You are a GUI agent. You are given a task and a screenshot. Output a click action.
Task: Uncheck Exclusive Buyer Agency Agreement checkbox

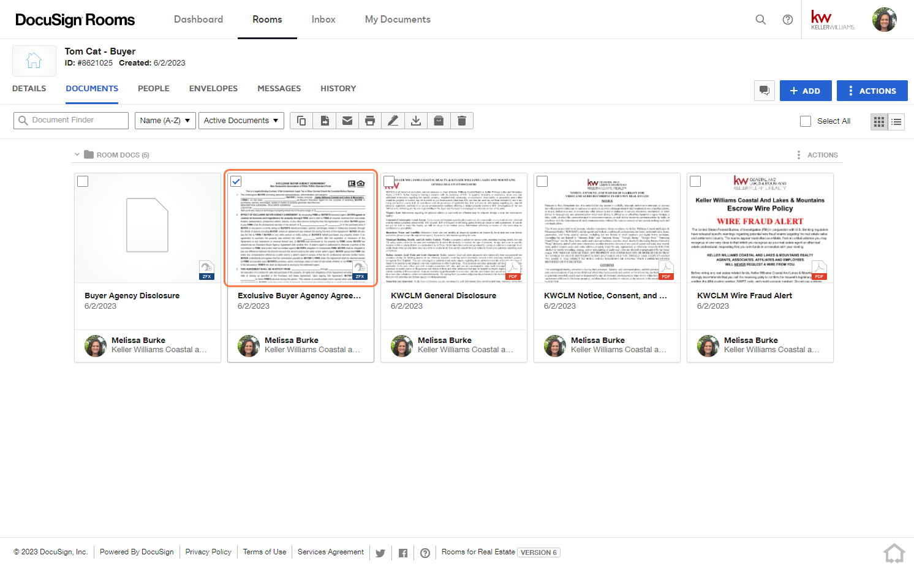(x=236, y=181)
